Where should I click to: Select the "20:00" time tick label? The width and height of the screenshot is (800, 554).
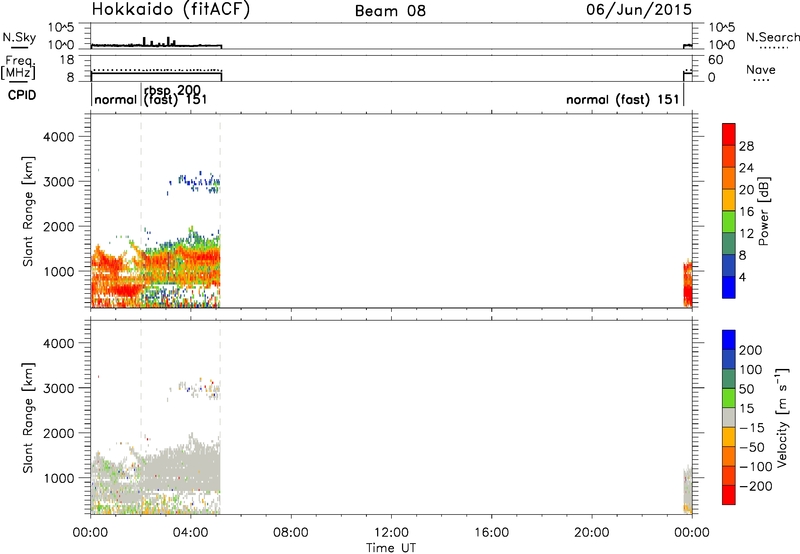tap(592, 533)
